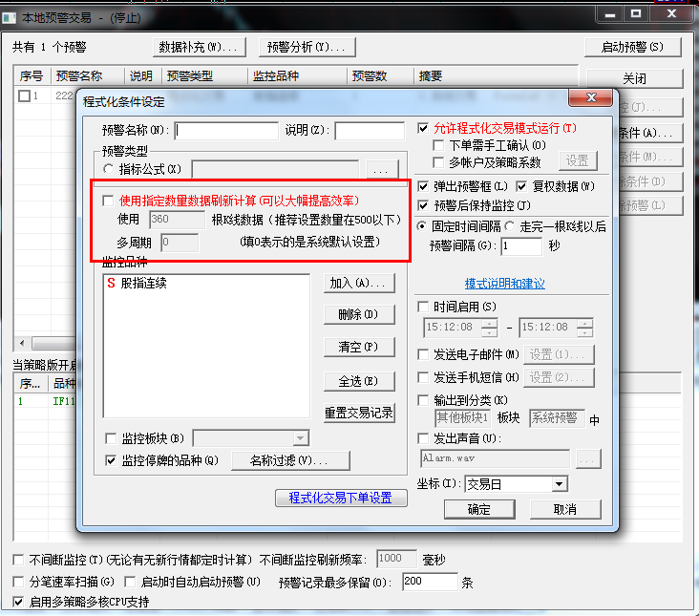Click 摘要 column header
This screenshot has width=699, height=616.
(497, 76)
